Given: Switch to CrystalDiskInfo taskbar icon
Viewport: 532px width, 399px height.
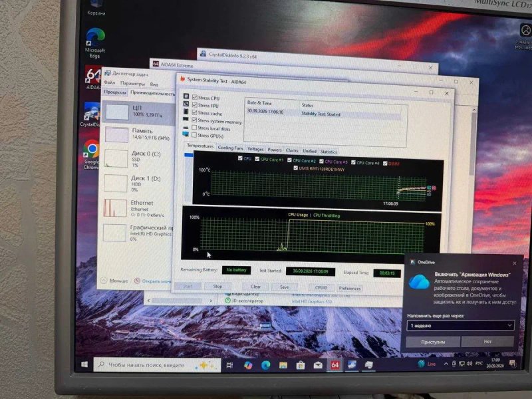Looking at the screenshot, I should click(352, 365).
